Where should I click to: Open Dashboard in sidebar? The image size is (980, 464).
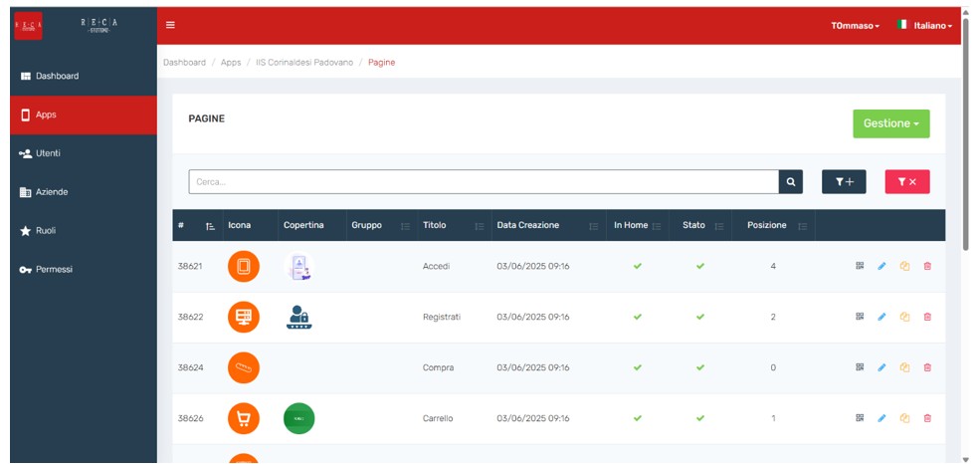click(84, 76)
